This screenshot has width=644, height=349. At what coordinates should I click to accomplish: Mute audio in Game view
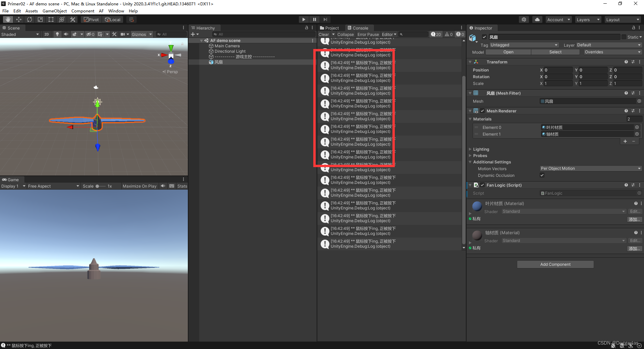point(163,186)
